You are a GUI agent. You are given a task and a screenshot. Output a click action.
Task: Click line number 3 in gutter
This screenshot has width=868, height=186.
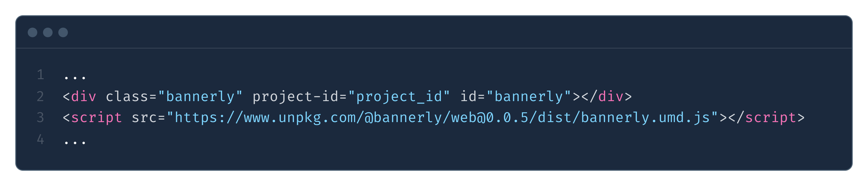(40, 117)
